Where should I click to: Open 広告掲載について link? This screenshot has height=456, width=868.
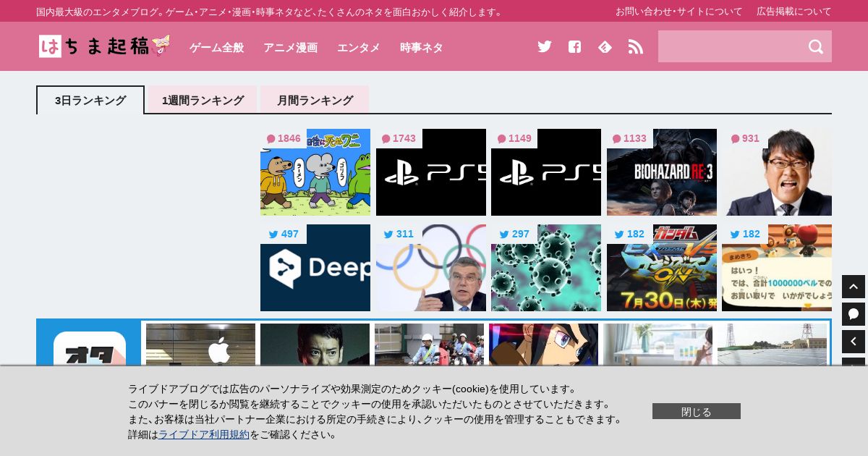[x=794, y=11]
